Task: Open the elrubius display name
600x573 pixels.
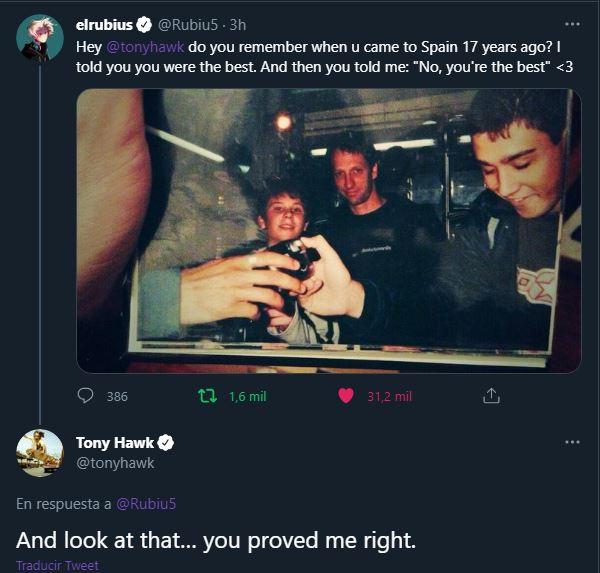Action: point(104,25)
